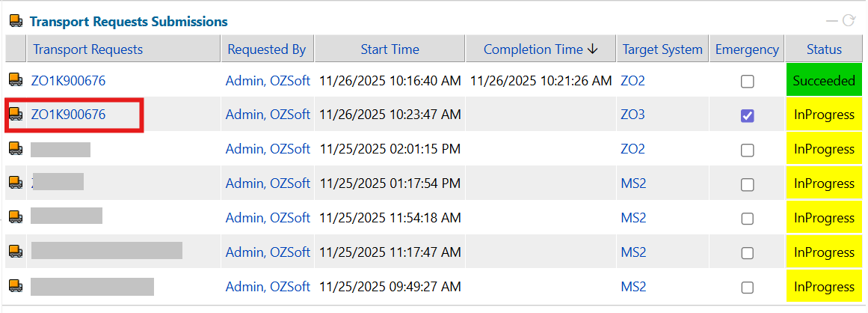Refresh the Transport Requests Submissions panel
The width and height of the screenshot is (868, 313).
point(849,21)
